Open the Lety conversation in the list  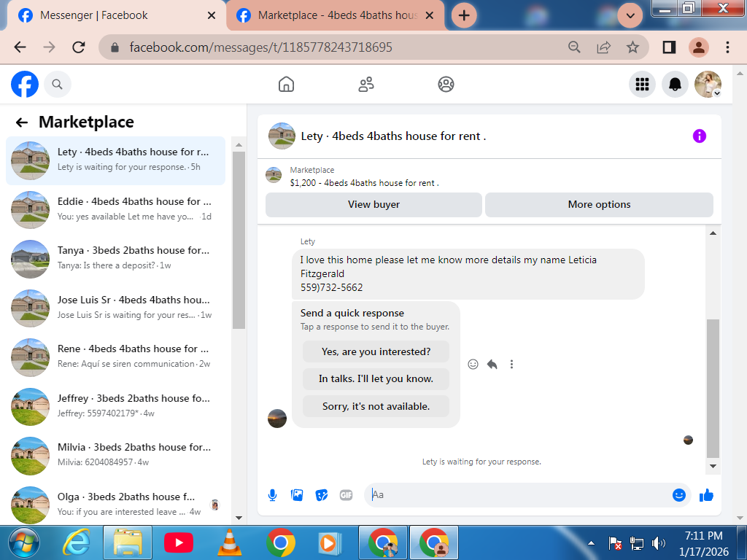(116, 160)
